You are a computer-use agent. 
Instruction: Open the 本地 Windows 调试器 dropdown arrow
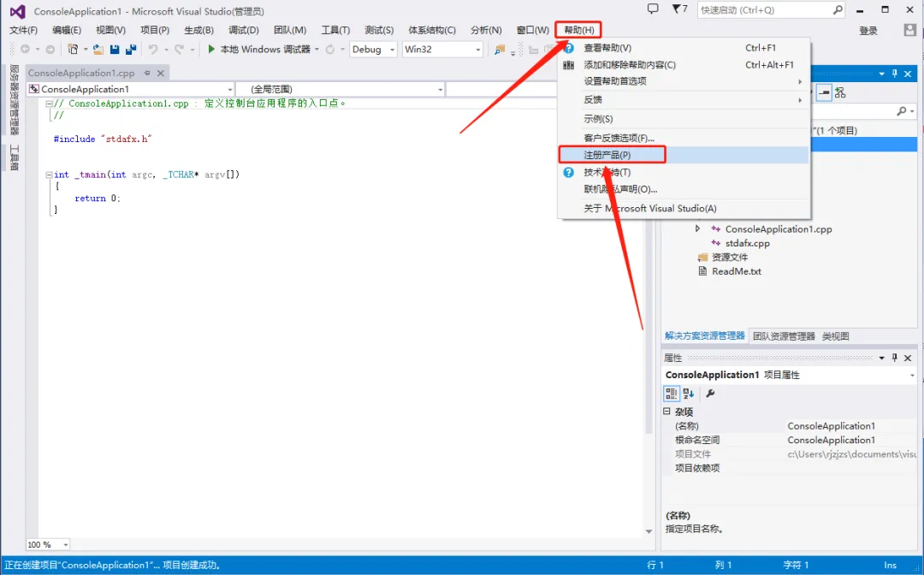[x=317, y=50]
